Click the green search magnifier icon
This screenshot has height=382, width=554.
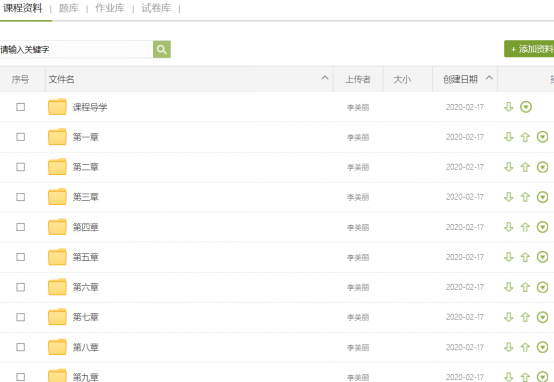point(162,49)
